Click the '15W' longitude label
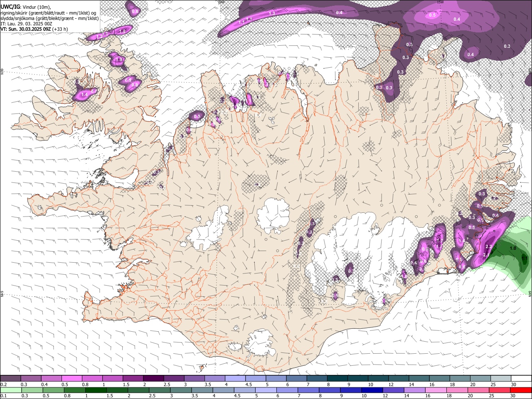This screenshot has height=399, width=532. pyautogui.click(x=441, y=2)
